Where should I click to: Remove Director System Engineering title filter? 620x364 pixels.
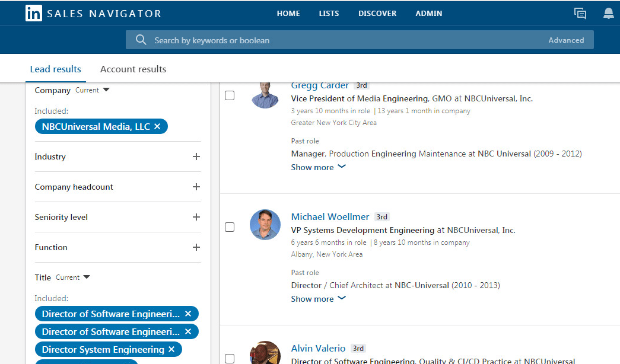[171, 349]
